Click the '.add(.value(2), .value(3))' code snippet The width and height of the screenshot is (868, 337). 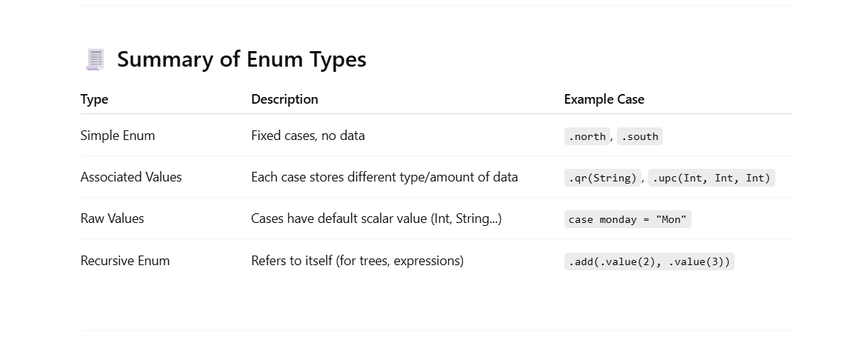(650, 261)
